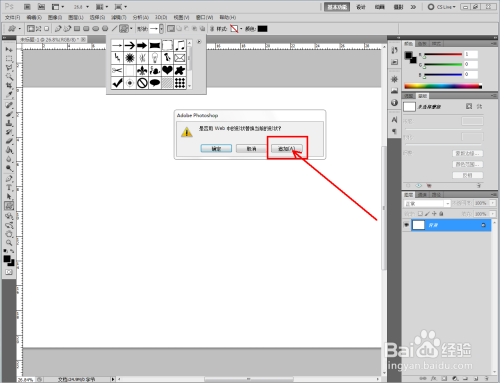
Task: Activate the Custom Shape tool in toolbox
Action: 9,206
